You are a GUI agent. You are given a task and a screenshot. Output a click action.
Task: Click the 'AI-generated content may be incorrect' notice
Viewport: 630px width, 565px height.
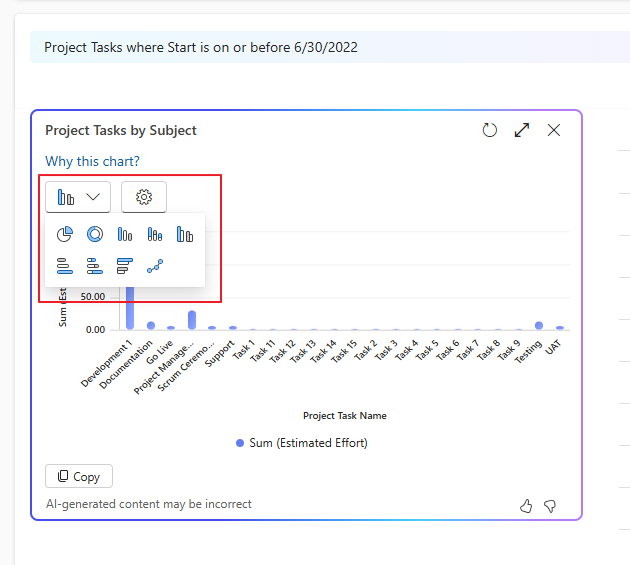point(149,504)
